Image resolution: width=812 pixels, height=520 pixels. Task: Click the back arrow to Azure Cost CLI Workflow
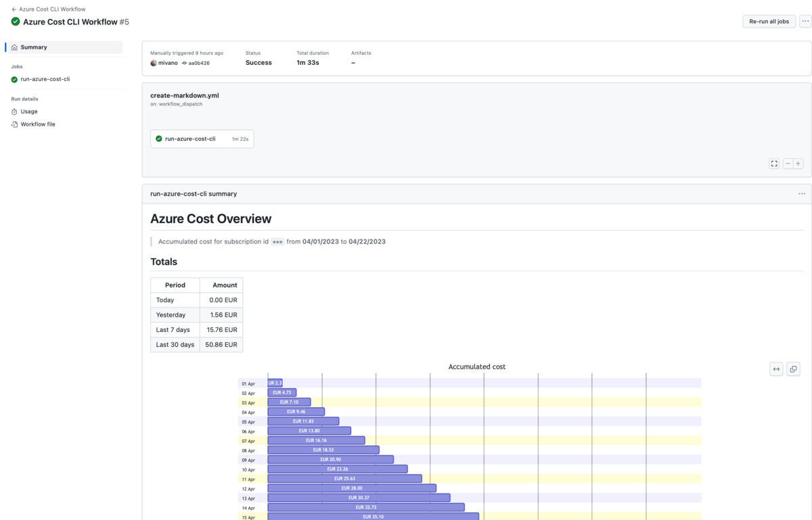[14, 9]
